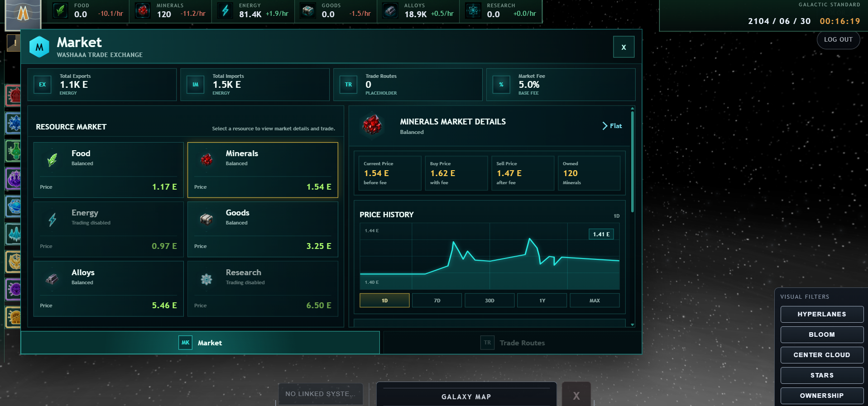This screenshot has width=868, height=406.
Task: Click the Market hexagon M icon
Action: [x=39, y=47]
